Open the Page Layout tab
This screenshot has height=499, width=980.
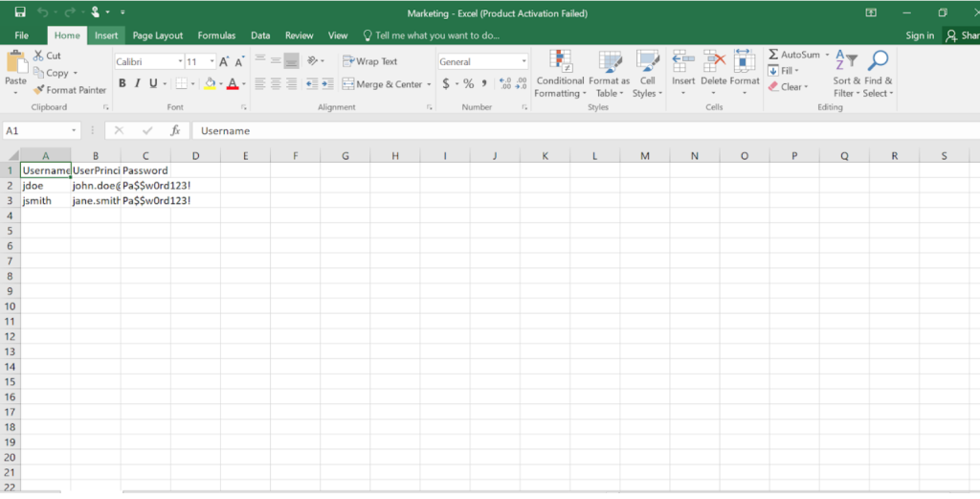tap(158, 35)
